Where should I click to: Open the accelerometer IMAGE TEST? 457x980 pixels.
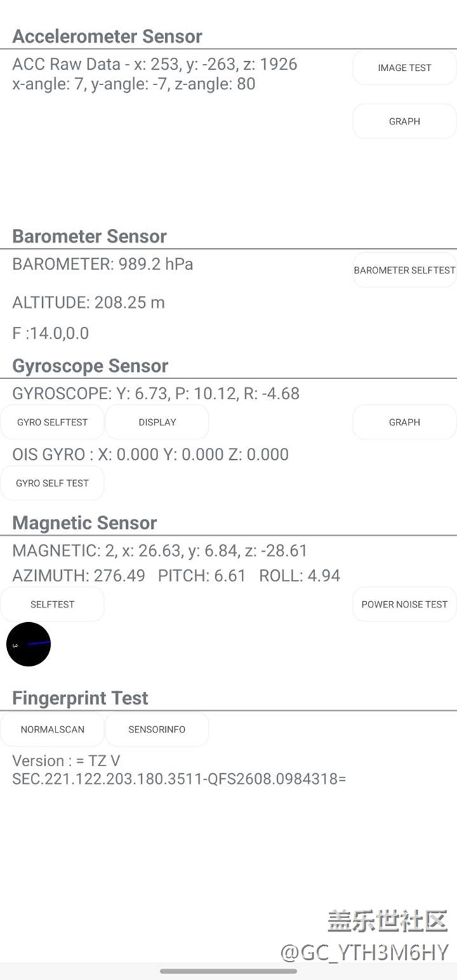[x=404, y=68]
